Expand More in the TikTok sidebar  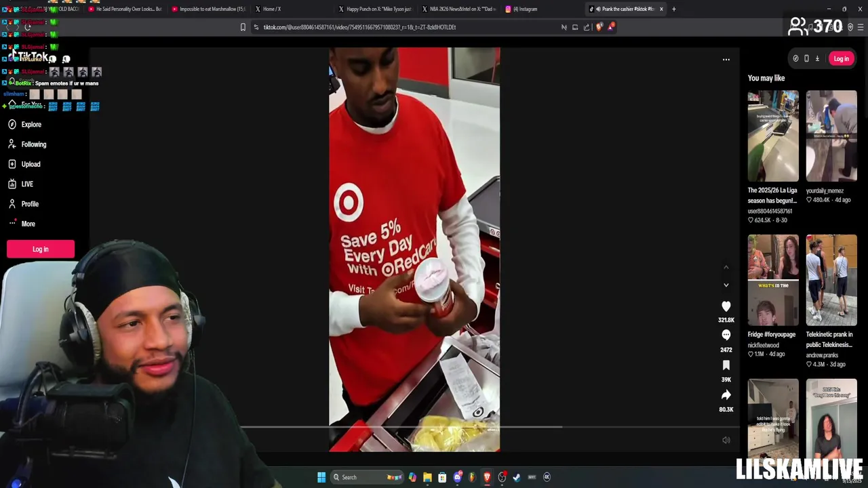(28, 224)
